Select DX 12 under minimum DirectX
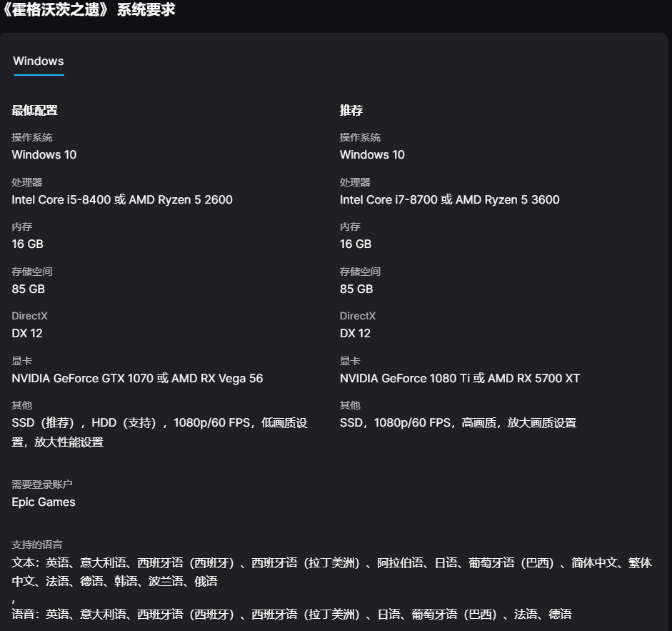The width and height of the screenshot is (672, 631). point(26,333)
